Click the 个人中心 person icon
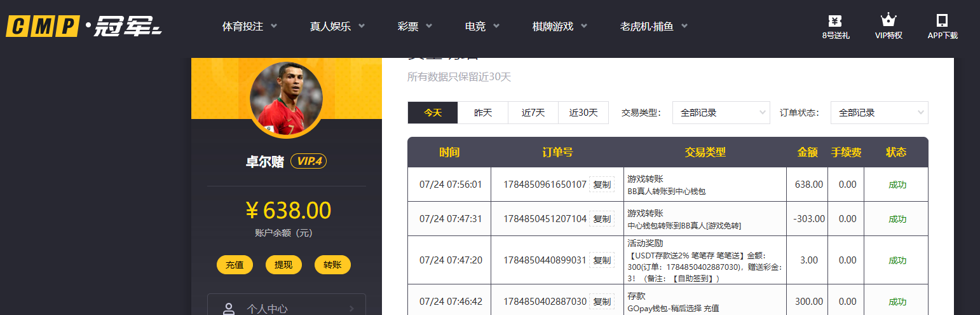 [229, 309]
